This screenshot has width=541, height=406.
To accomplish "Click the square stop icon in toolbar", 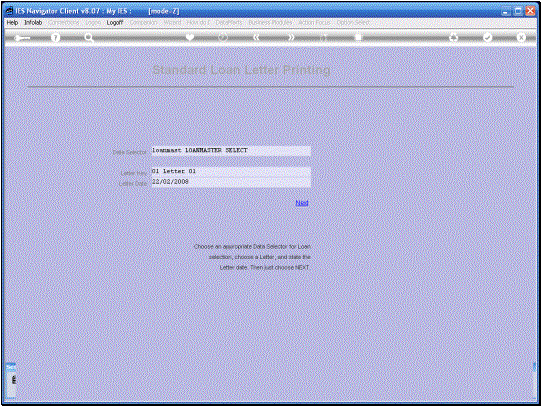I will [358, 37].
